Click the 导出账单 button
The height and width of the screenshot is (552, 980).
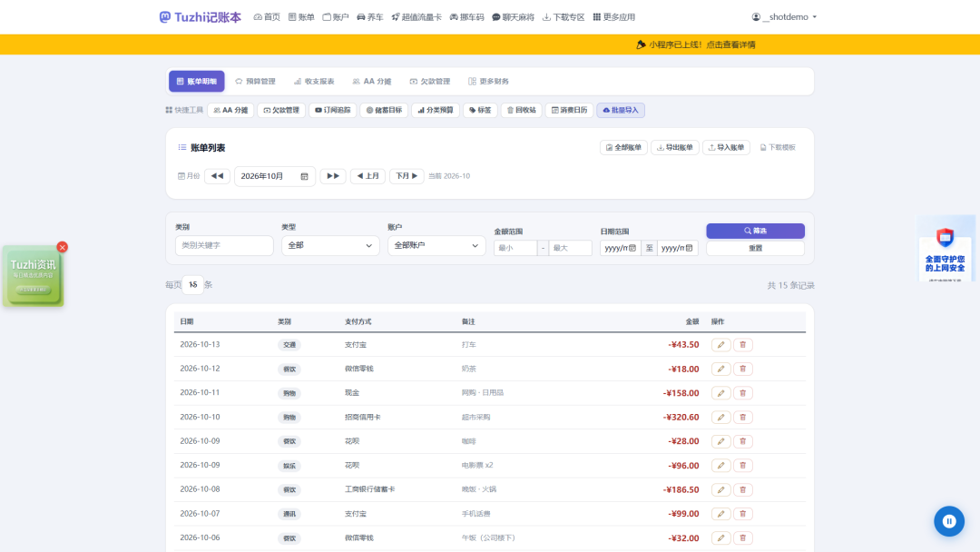tap(675, 148)
